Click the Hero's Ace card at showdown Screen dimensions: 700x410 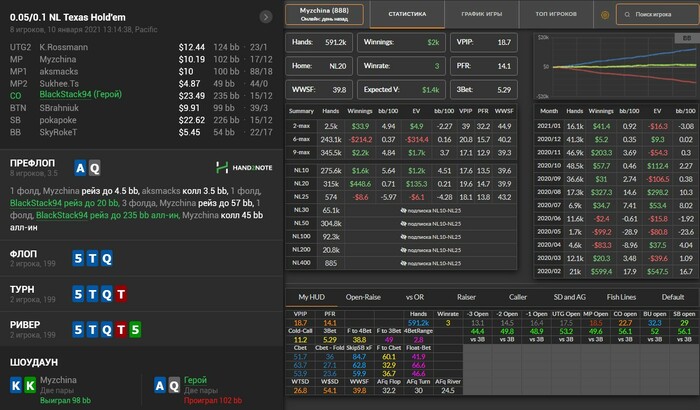(x=160, y=385)
